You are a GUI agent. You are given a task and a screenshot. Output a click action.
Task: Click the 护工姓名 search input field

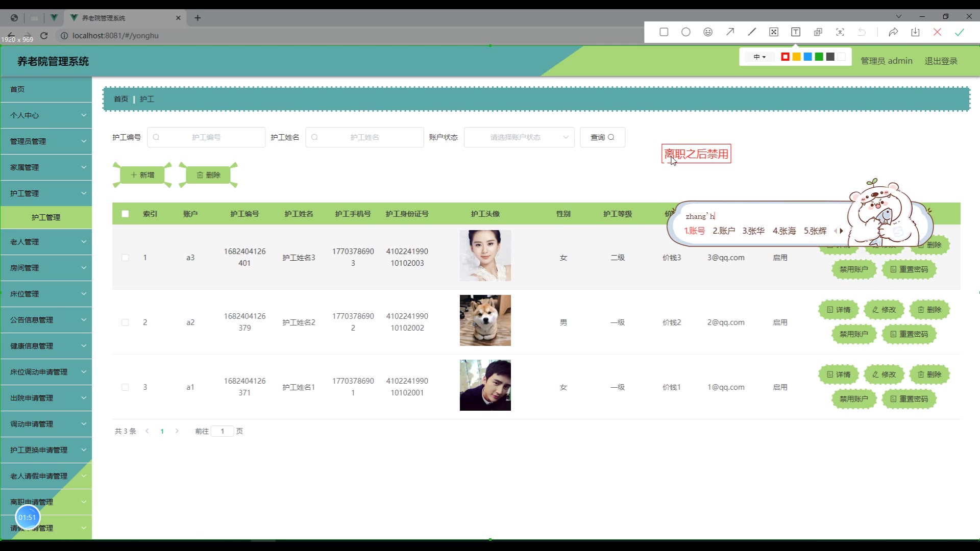point(364,137)
